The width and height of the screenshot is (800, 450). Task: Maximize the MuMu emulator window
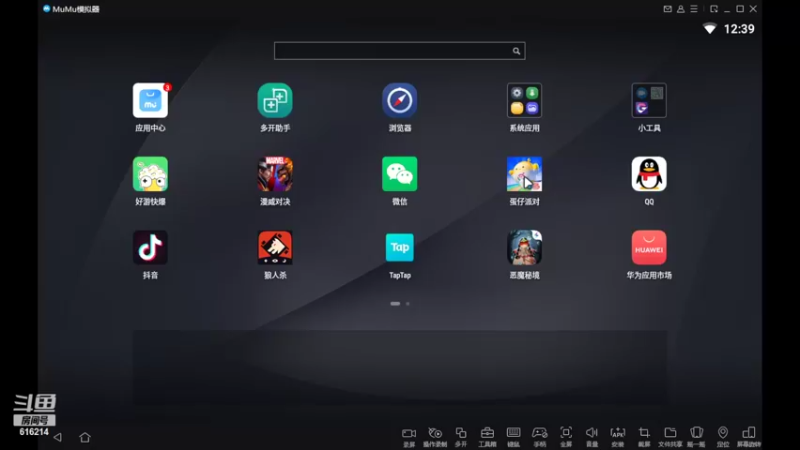(x=740, y=9)
